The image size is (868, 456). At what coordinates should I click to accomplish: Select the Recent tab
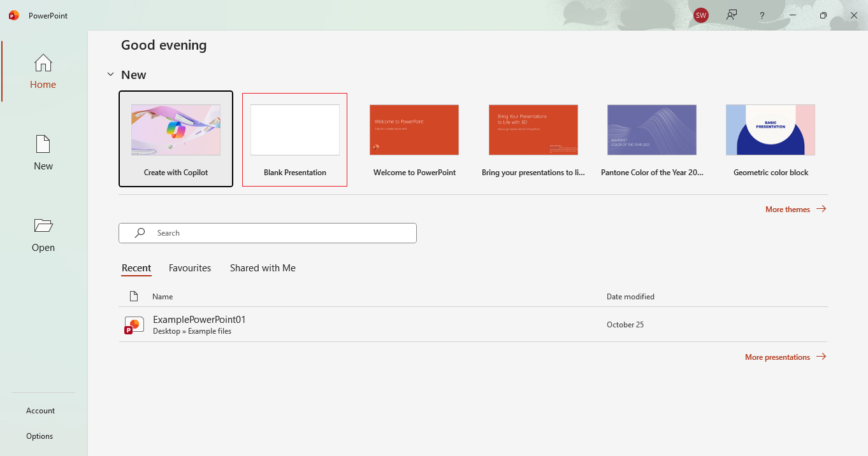click(136, 268)
